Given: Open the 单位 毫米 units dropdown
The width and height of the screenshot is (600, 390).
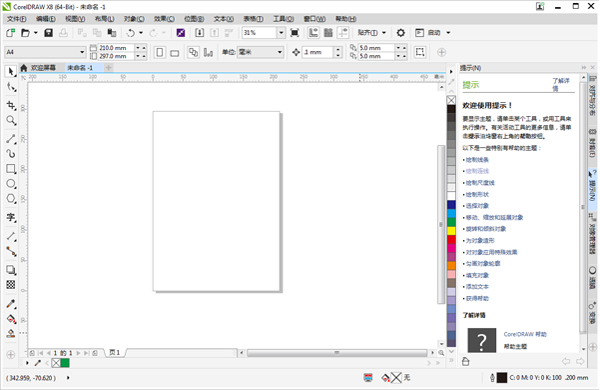Looking at the screenshot, I should click(x=280, y=52).
